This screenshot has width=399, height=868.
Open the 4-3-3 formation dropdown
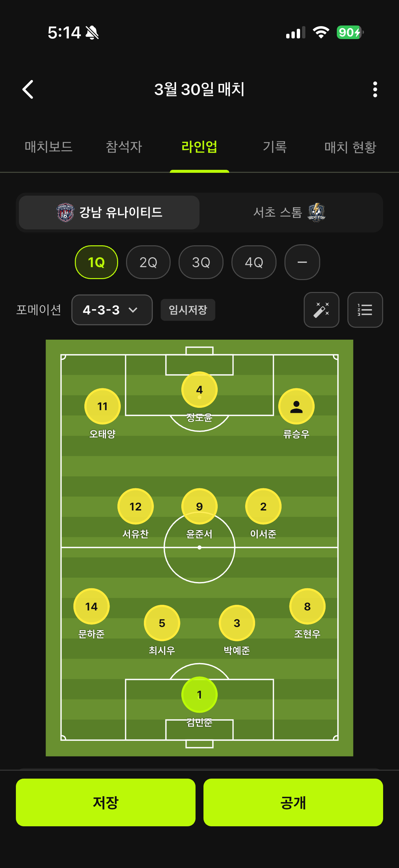point(112,310)
